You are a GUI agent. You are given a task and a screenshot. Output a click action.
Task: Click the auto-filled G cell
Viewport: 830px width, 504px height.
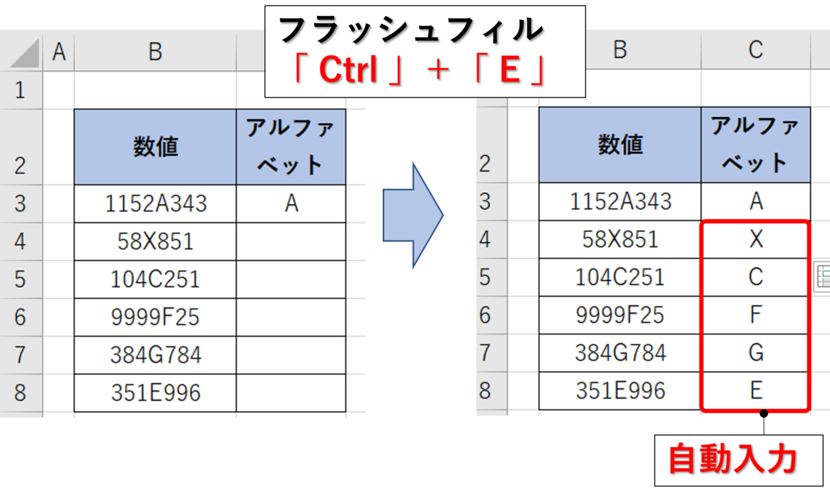[756, 353]
